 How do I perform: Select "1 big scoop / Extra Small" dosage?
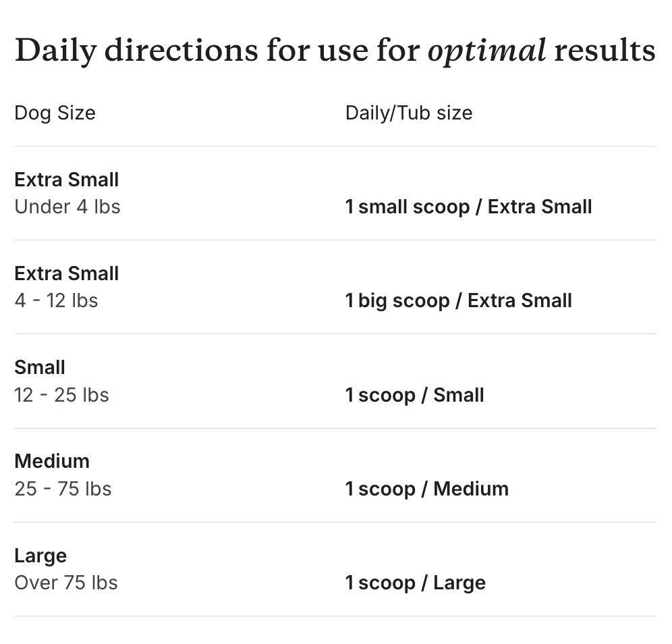tap(458, 300)
